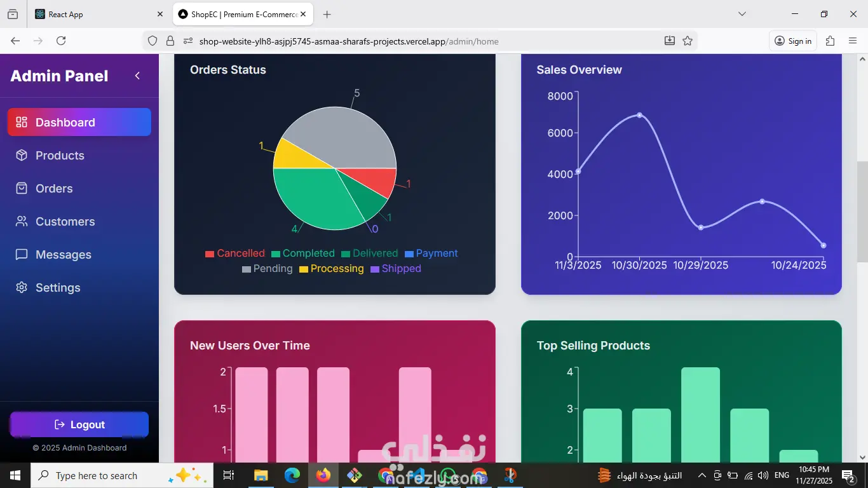Click the site security padlock icon
The height and width of the screenshot is (488, 868).
170,41
